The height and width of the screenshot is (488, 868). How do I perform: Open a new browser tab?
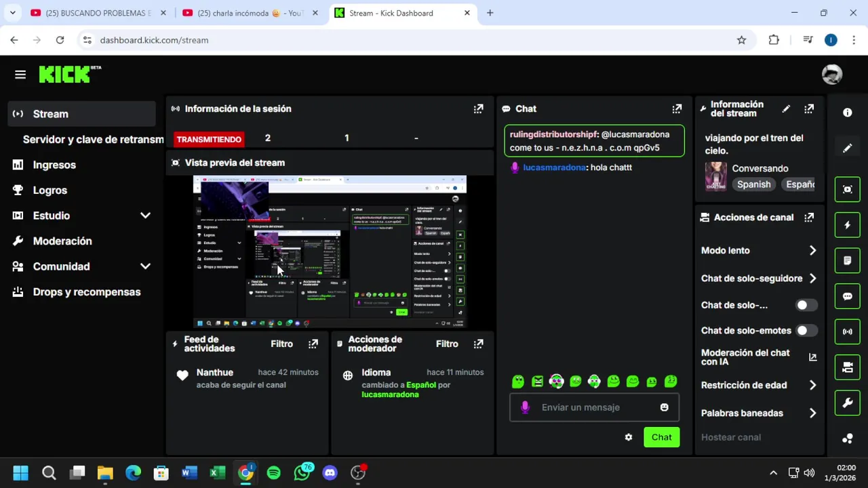490,13
